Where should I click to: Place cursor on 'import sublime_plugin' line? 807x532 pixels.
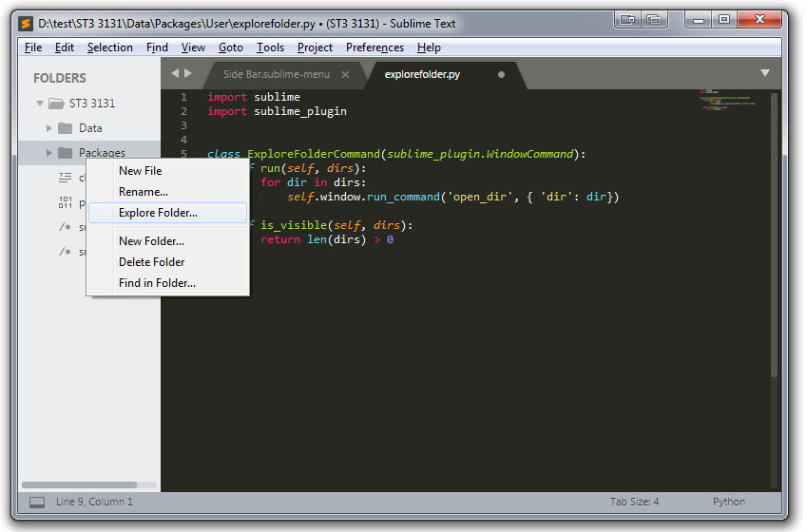click(x=277, y=112)
